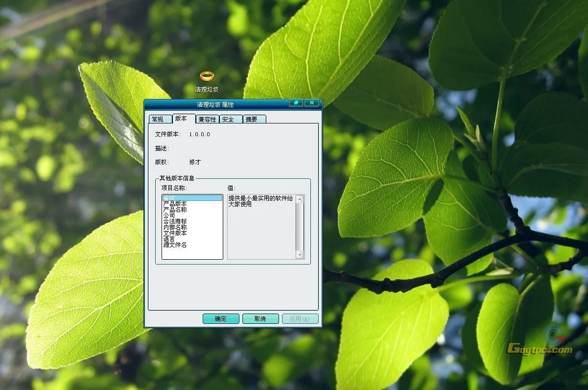
Task: Select 内部名称 in the list
Action: 175,227
